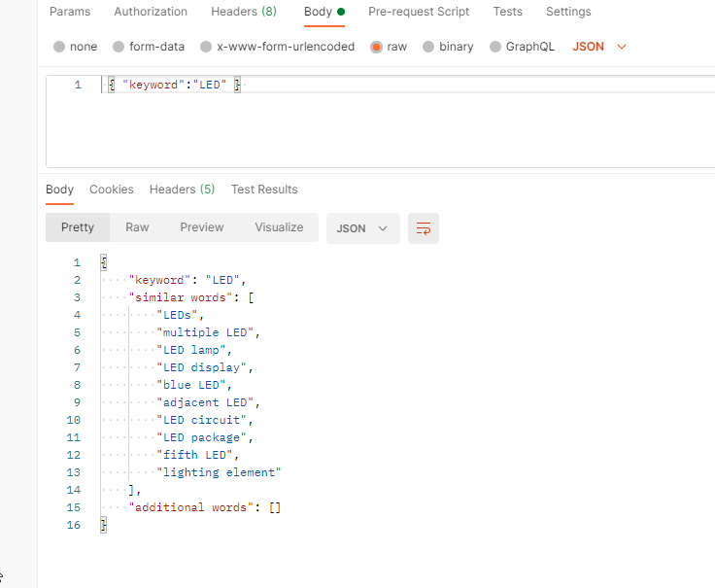Select the none body type radio
Image resolution: width=715 pixels, height=588 pixels.
pos(59,47)
